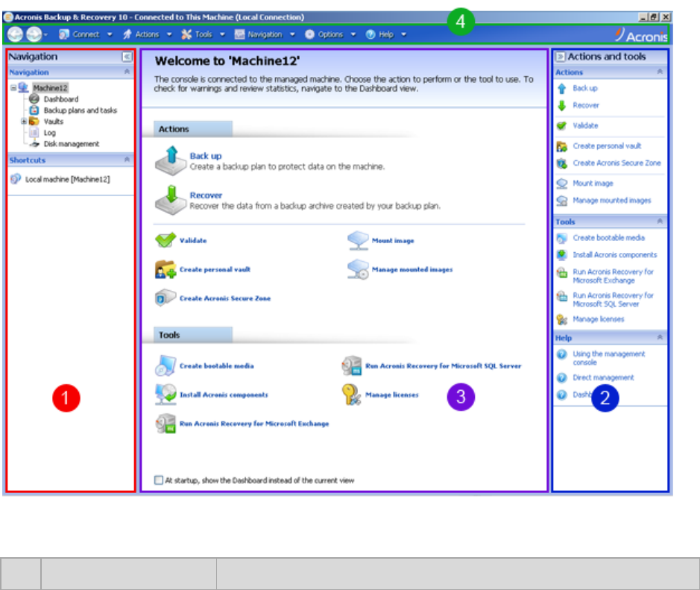Screen dimensions: 700x590
Task: Click the large Back up icon in Actions
Action: [171, 161]
